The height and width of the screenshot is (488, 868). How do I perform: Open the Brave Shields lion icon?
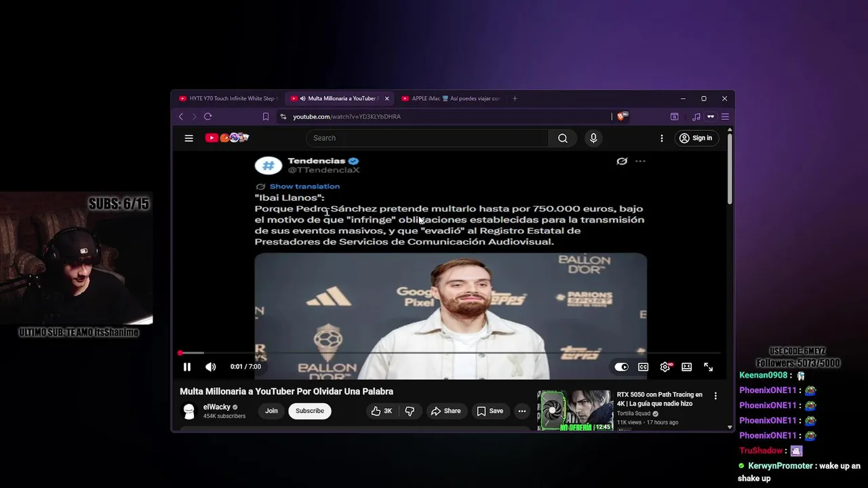coord(622,117)
